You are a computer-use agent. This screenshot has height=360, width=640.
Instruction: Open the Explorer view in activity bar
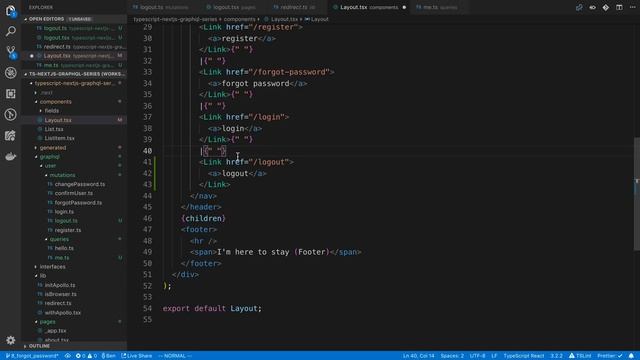coord(11,11)
